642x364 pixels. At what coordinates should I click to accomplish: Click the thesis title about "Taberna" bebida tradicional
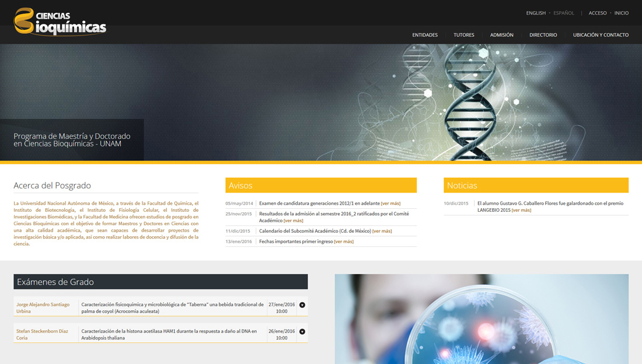[172, 308]
